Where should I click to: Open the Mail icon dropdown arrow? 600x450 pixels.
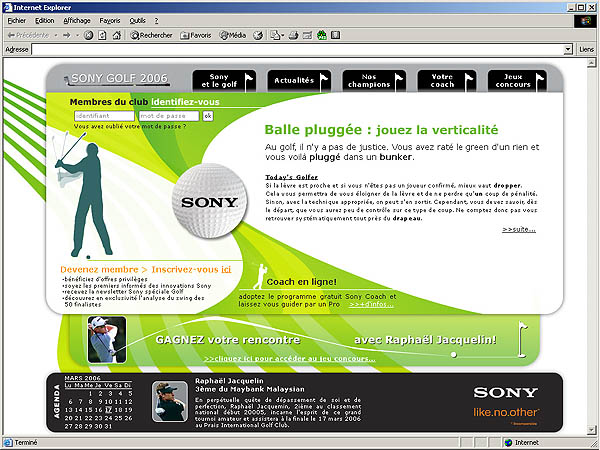[x=282, y=36]
